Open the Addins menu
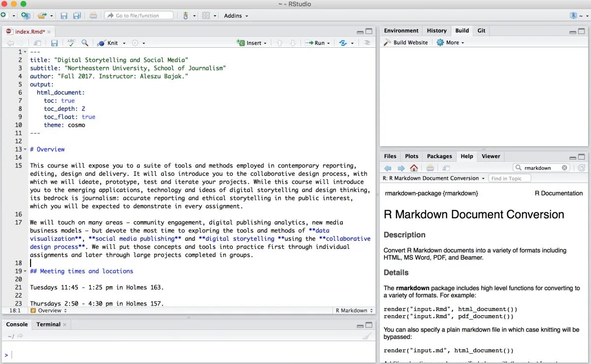The image size is (591, 364). point(236,16)
